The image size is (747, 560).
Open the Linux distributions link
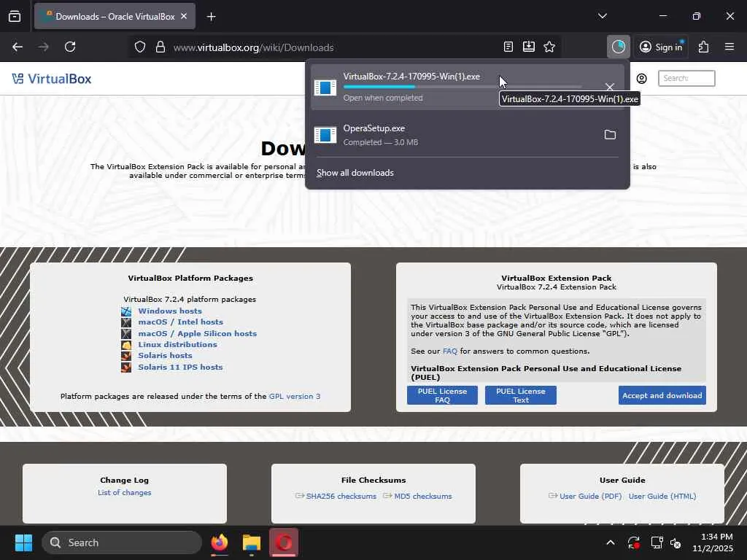178,344
